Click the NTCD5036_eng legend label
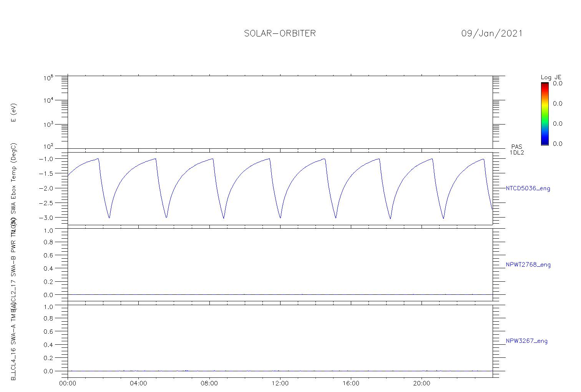 [528, 189]
